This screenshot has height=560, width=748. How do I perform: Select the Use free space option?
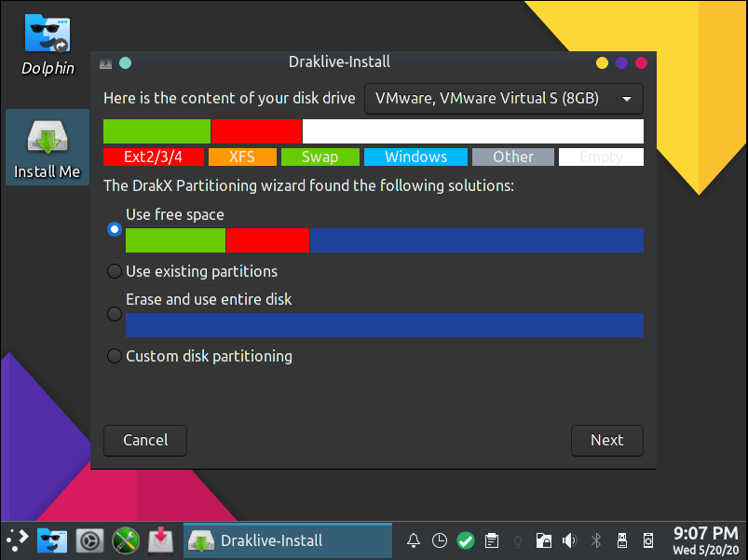[x=114, y=228]
